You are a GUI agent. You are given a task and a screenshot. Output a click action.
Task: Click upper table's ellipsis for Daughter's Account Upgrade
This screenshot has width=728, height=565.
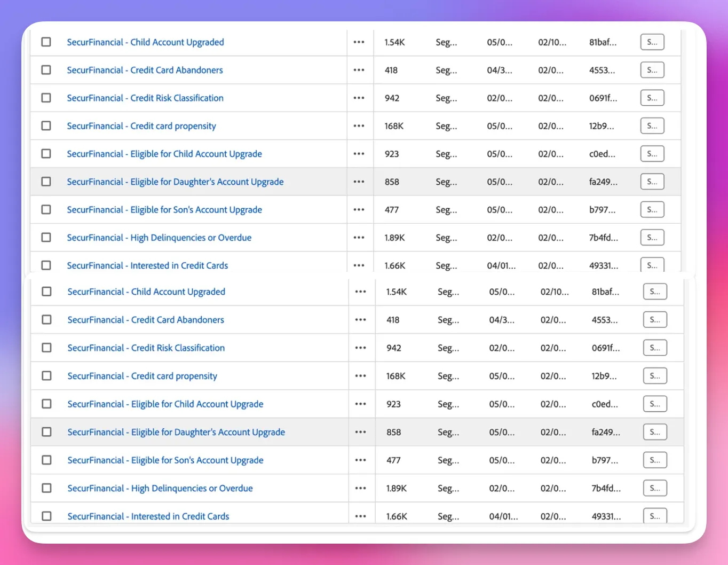pyautogui.click(x=359, y=182)
